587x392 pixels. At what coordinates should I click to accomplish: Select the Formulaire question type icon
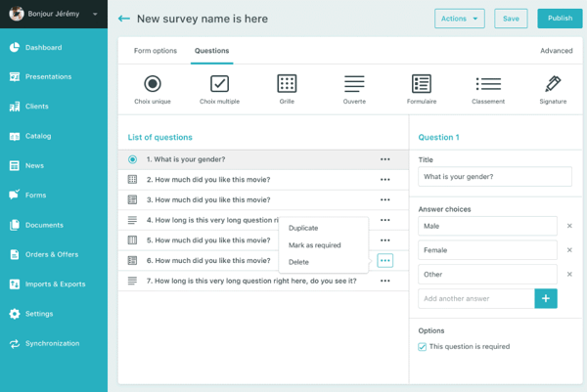(x=421, y=84)
